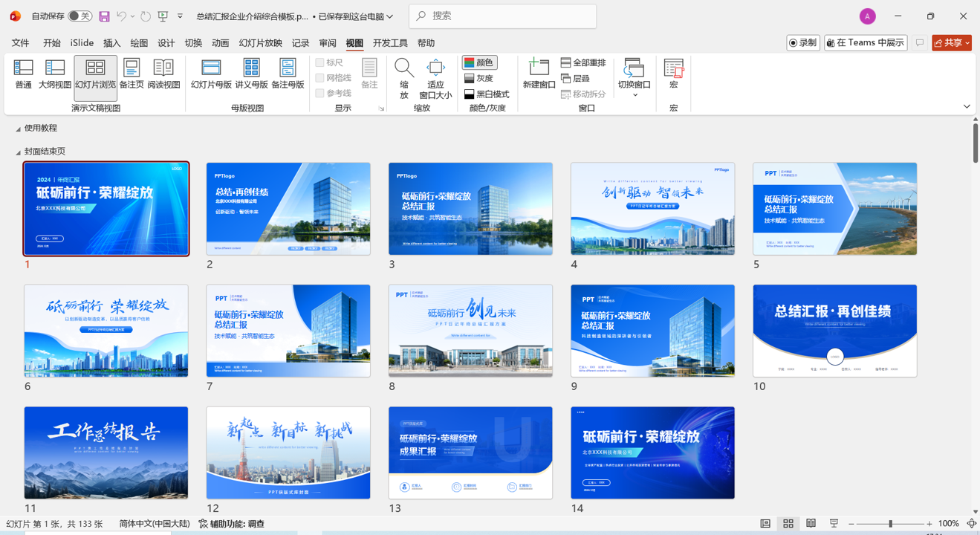980x535 pixels.
Task: Switch to Normal (普通) view
Action: 23,75
